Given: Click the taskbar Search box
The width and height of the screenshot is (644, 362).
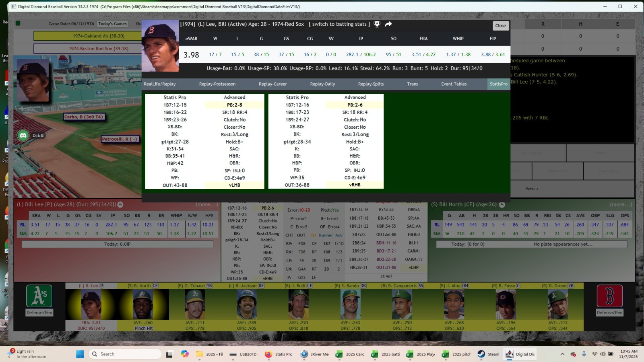Looking at the screenshot, I should click(x=125, y=354).
